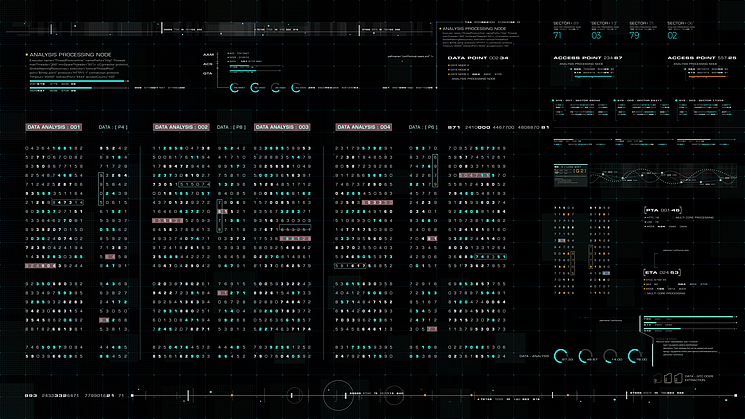Viewport: 745px width, 419px height.
Task: Open Access Point 234.67 panel
Action: (x=589, y=58)
